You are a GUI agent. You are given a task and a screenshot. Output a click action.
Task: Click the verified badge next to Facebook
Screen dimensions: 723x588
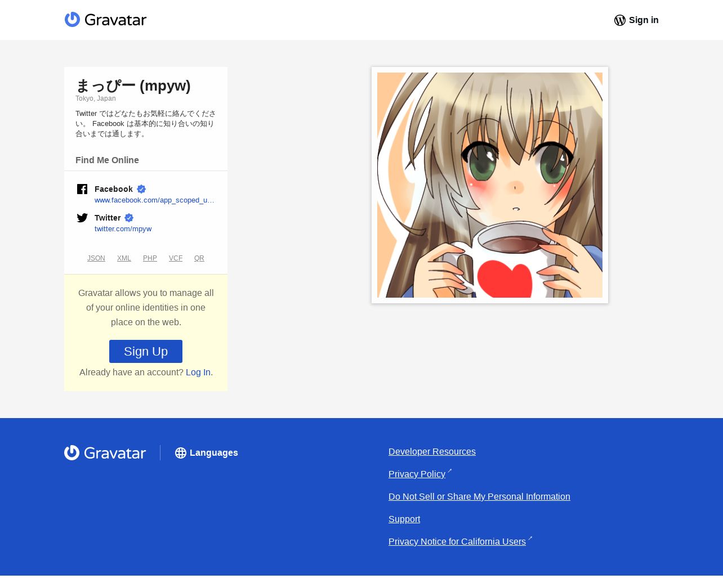[x=141, y=189]
